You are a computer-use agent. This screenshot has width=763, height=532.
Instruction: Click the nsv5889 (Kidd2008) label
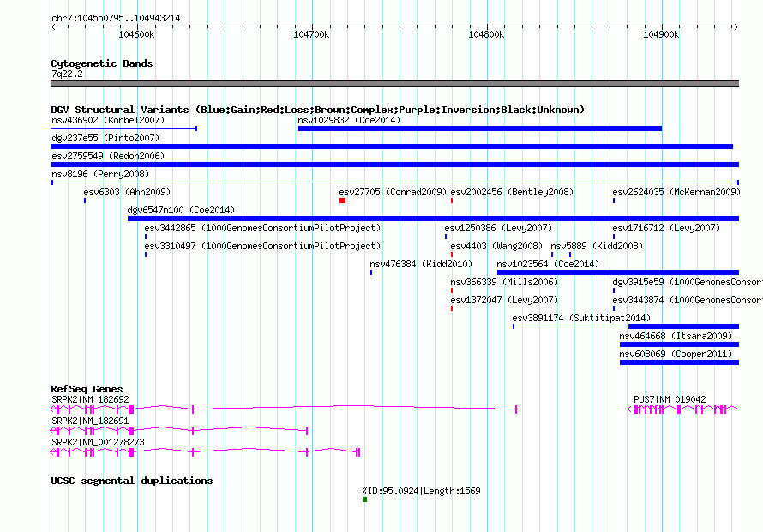coord(597,246)
